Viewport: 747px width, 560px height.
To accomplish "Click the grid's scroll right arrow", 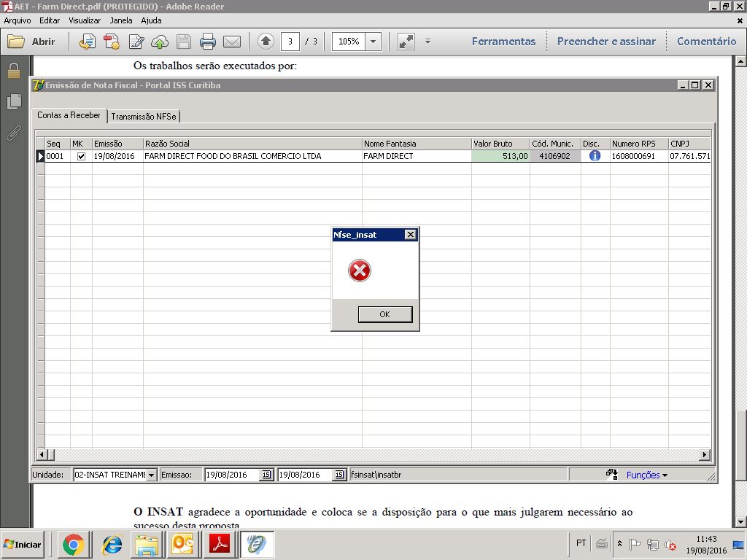I will (x=705, y=455).
